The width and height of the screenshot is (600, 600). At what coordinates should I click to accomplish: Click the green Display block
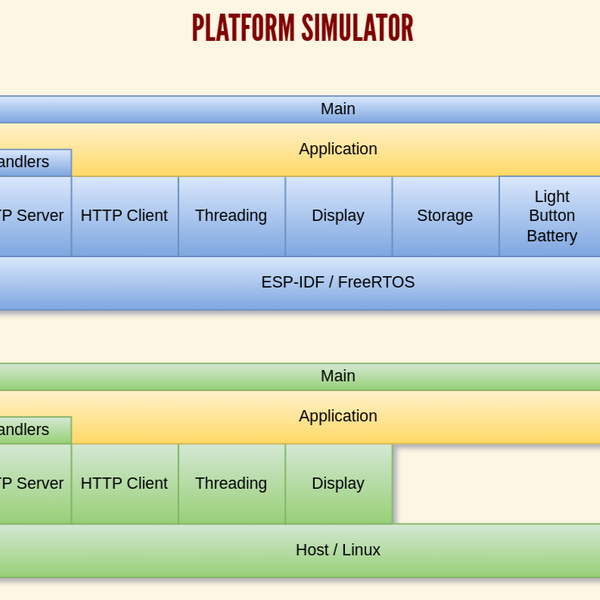coord(339,484)
